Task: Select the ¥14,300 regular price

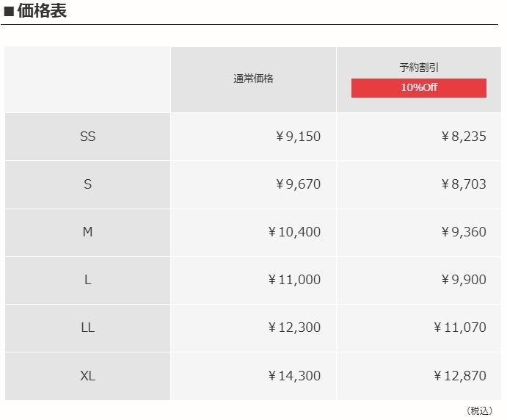Action: click(294, 376)
